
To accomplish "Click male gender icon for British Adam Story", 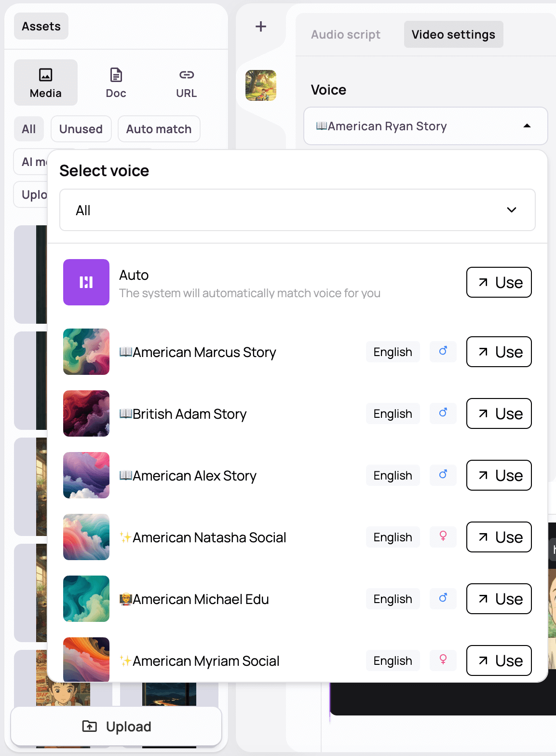I will click(x=443, y=413).
